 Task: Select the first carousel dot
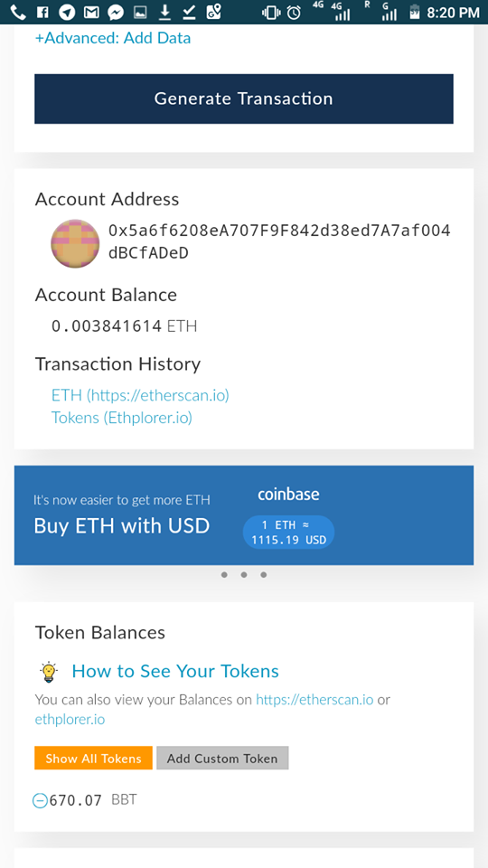click(x=224, y=575)
